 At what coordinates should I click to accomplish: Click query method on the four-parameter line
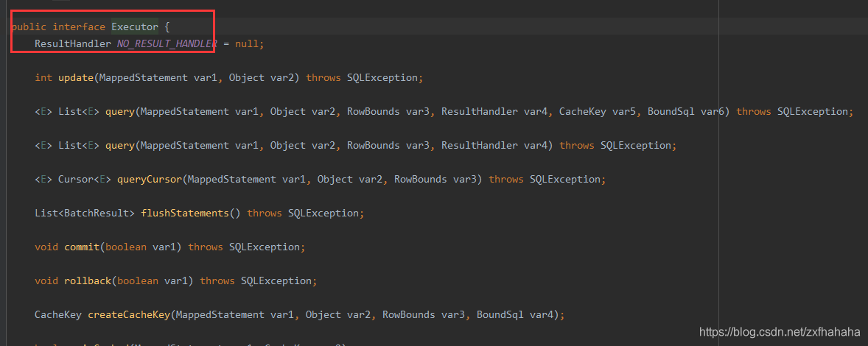click(x=119, y=145)
